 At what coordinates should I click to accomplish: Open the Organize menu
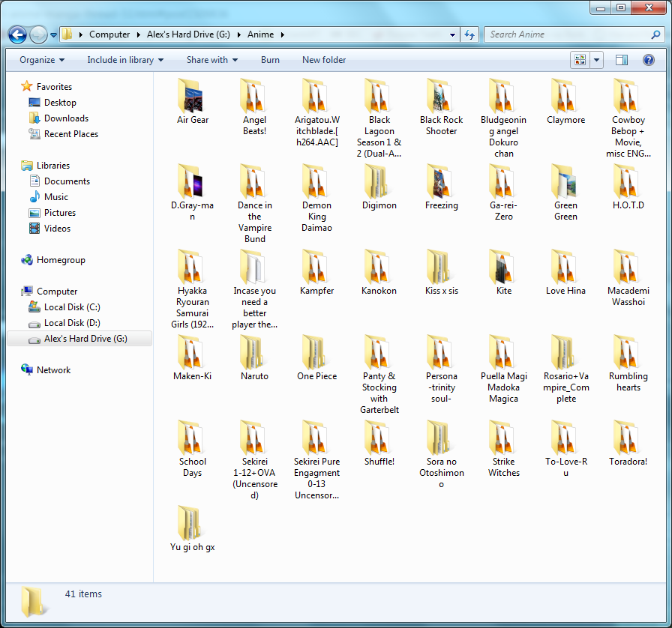click(41, 60)
